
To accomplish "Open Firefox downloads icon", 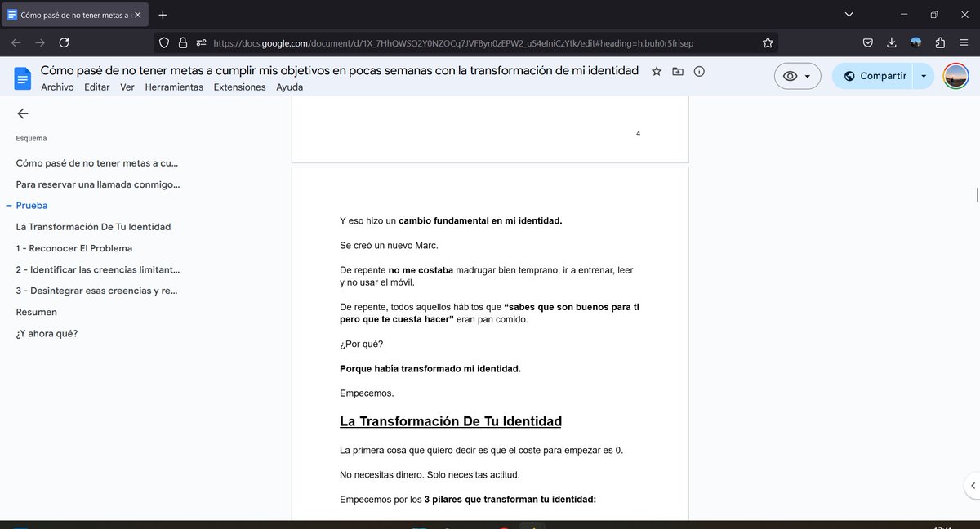I will 891,42.
